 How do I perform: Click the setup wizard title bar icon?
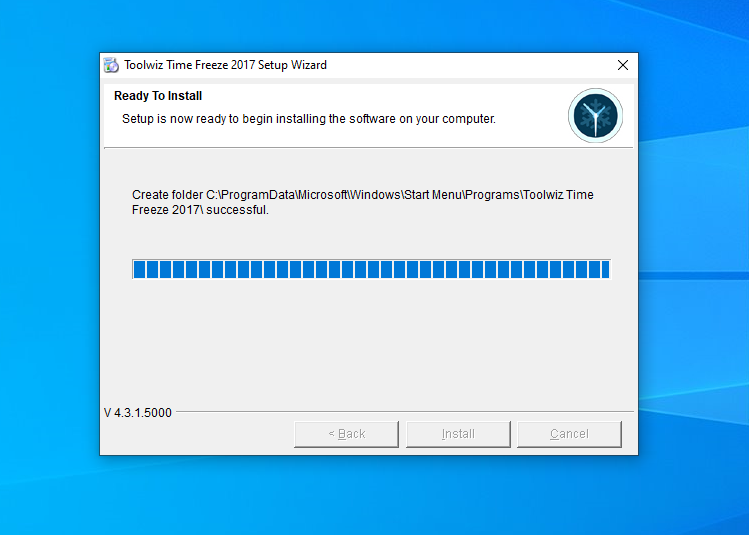click(x=111, y=65)
